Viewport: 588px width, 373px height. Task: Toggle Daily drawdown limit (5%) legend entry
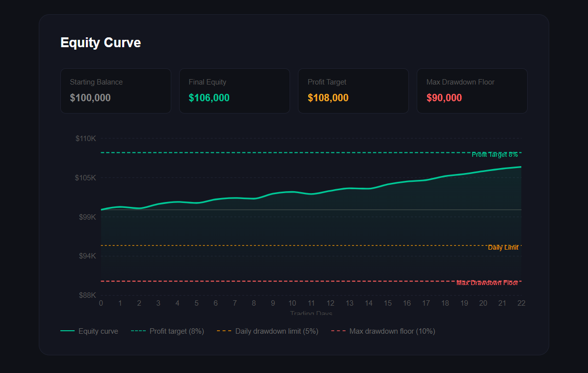pyautogui.click(x=268, y=331)
